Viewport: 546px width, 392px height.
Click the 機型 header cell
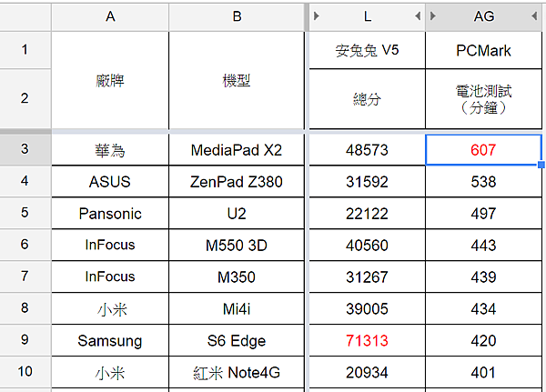pos(237,80)
